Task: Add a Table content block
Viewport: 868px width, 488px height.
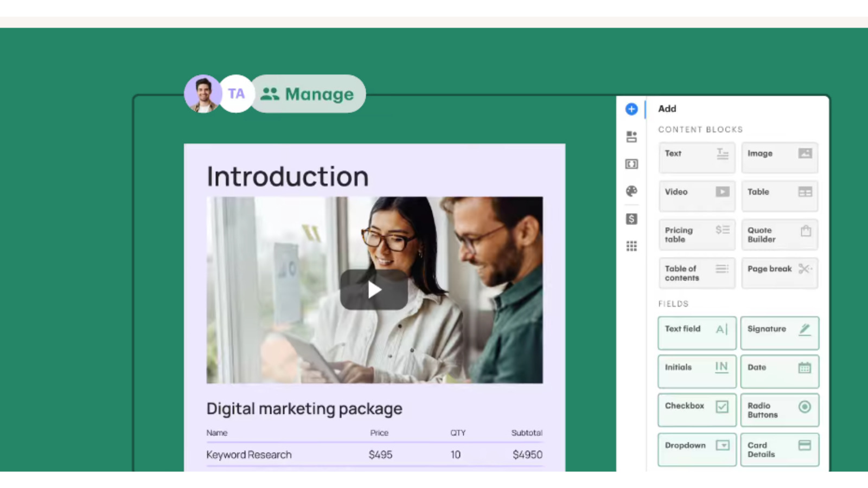Action: coord(780,196)
